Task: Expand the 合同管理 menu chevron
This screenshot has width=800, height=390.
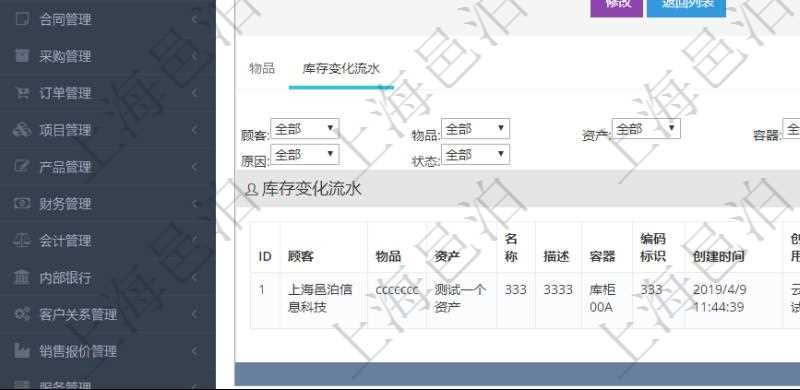Action: click(195, 19)
